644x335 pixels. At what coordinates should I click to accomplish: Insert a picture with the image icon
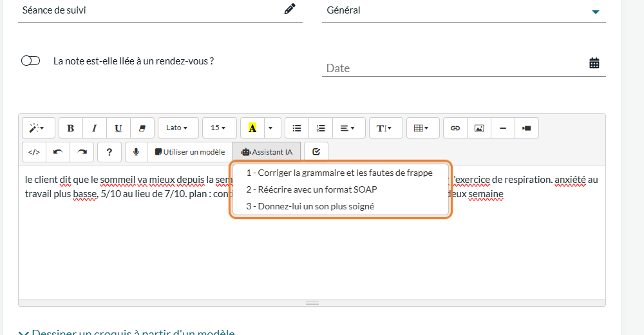(479, 128)
